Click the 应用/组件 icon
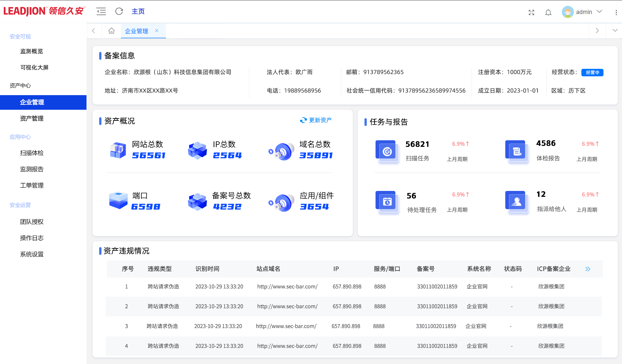 (281, 203)
